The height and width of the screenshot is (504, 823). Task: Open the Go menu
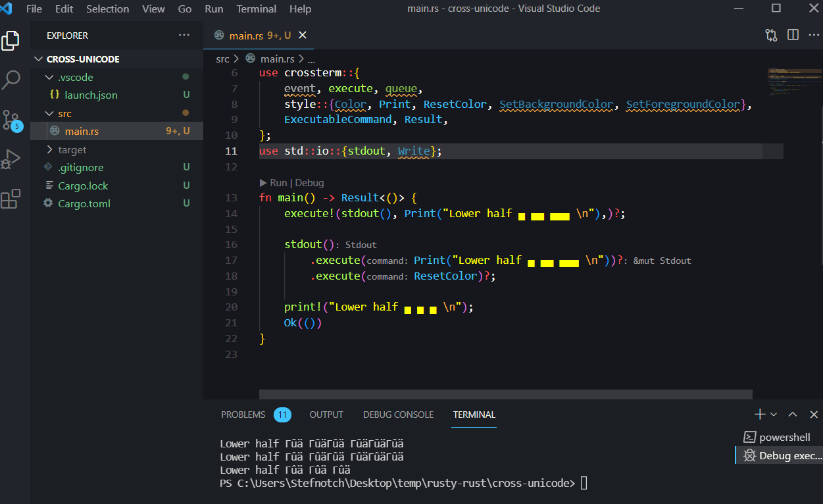pos(185,9)
